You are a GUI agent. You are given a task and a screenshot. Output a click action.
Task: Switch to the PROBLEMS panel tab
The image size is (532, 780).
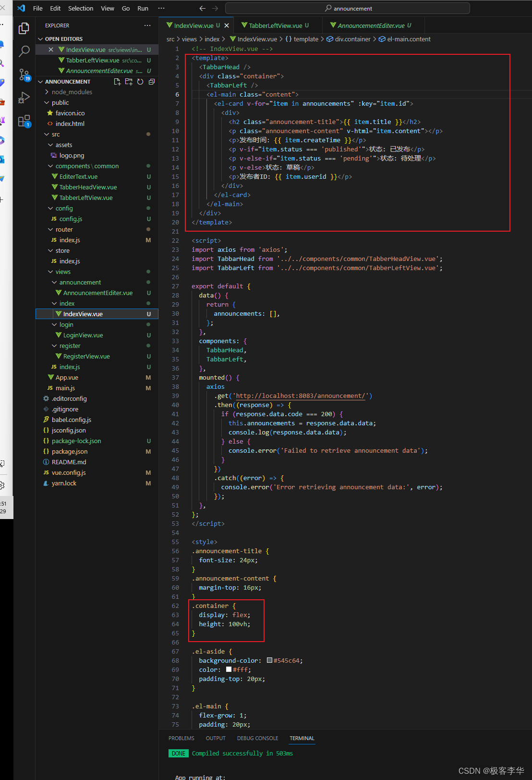(x=181, y=738)
